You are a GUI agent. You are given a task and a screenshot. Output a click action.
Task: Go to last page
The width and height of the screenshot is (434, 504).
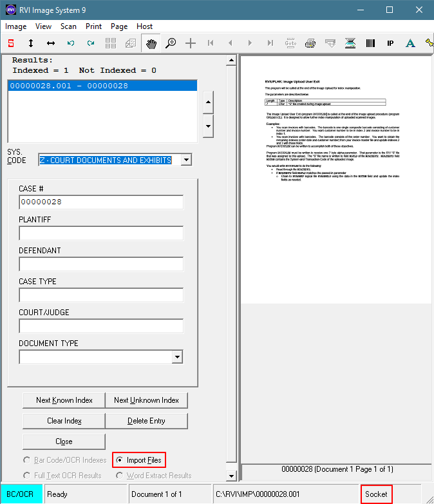point(270,43)
